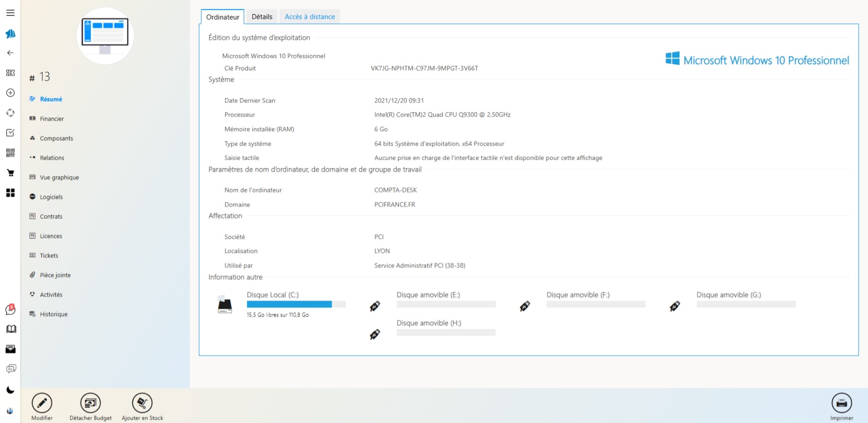Click the Détacher Budget button
This screenshot has width=868, height=423.
[91, 403]
